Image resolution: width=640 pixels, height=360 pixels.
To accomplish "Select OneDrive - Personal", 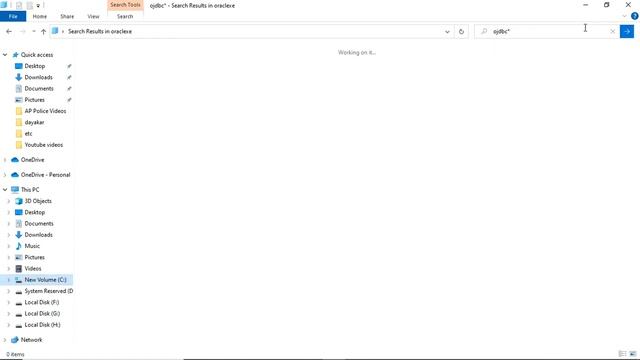I will click(x=45, y=175).
